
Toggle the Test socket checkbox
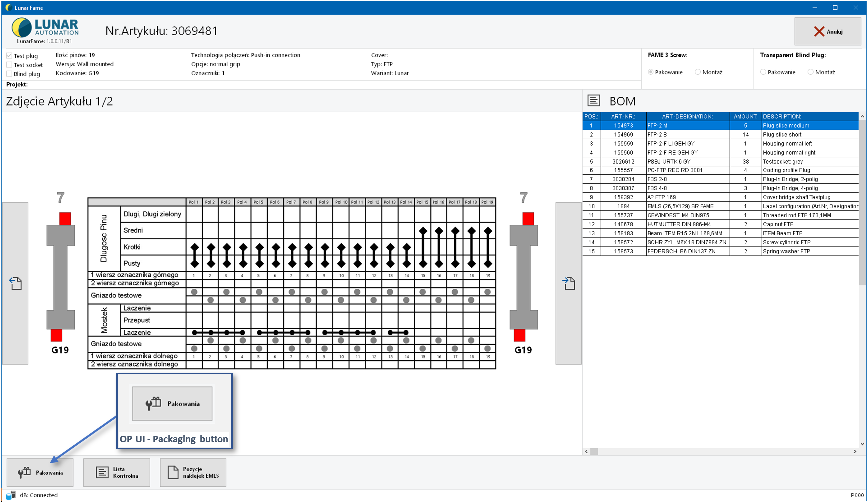(9, 65)
